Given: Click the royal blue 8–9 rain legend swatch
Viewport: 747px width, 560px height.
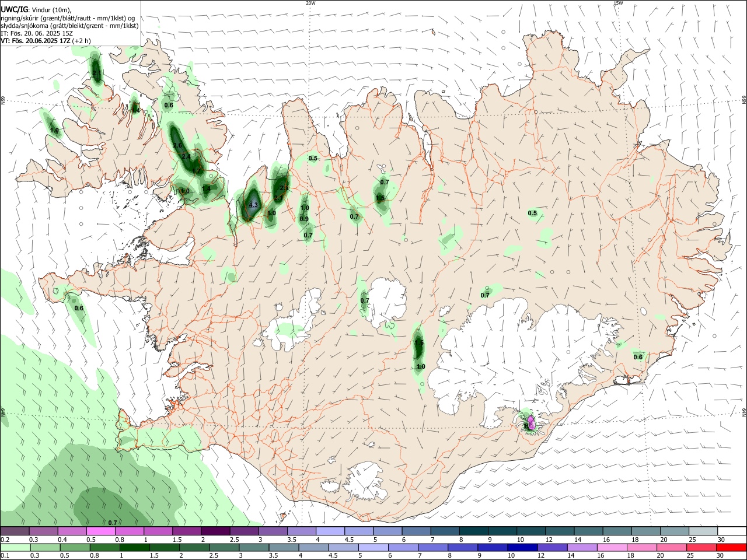Looking at the screenshot, I should click(x=463, y=547).
